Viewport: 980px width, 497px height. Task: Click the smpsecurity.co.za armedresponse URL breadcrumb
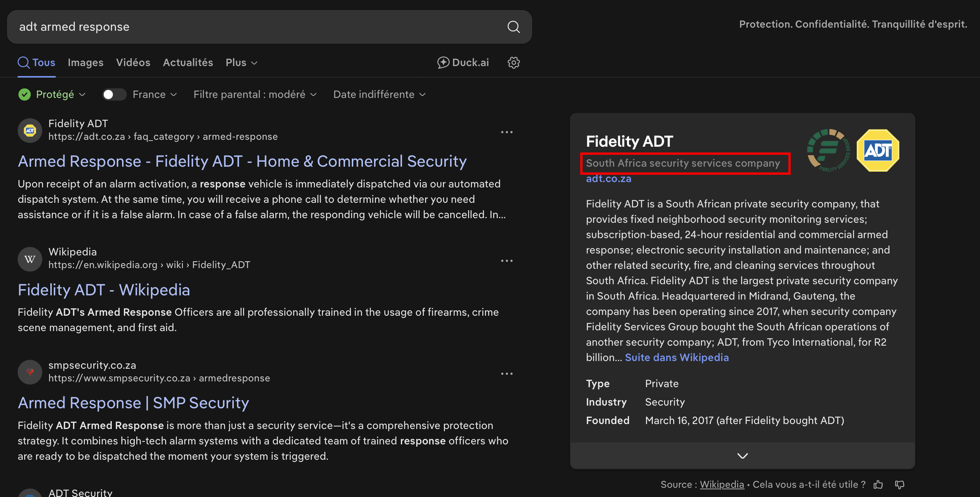coord(159,378)
